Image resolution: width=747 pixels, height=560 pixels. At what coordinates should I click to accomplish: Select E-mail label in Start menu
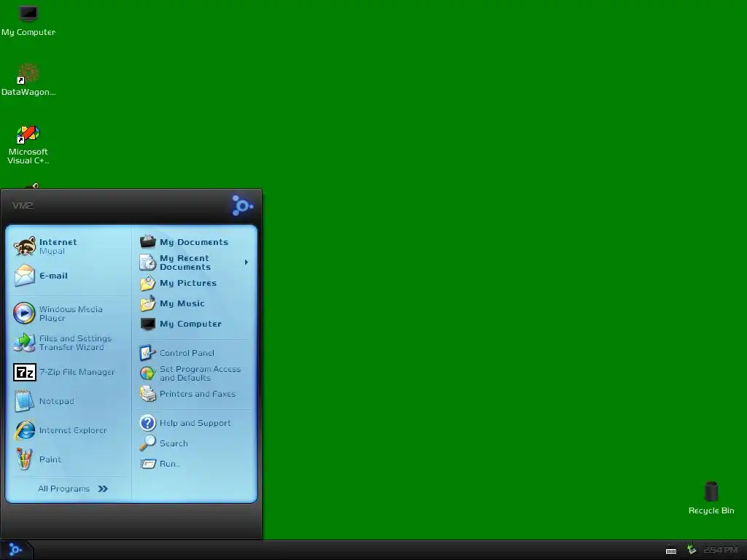pos(53,276)
